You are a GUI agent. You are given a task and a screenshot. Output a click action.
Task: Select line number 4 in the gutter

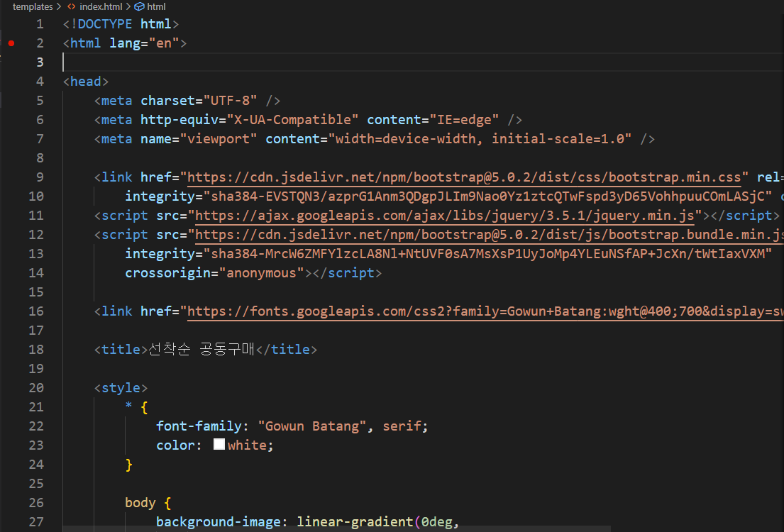pyautogui.click(x=40, y=82)
